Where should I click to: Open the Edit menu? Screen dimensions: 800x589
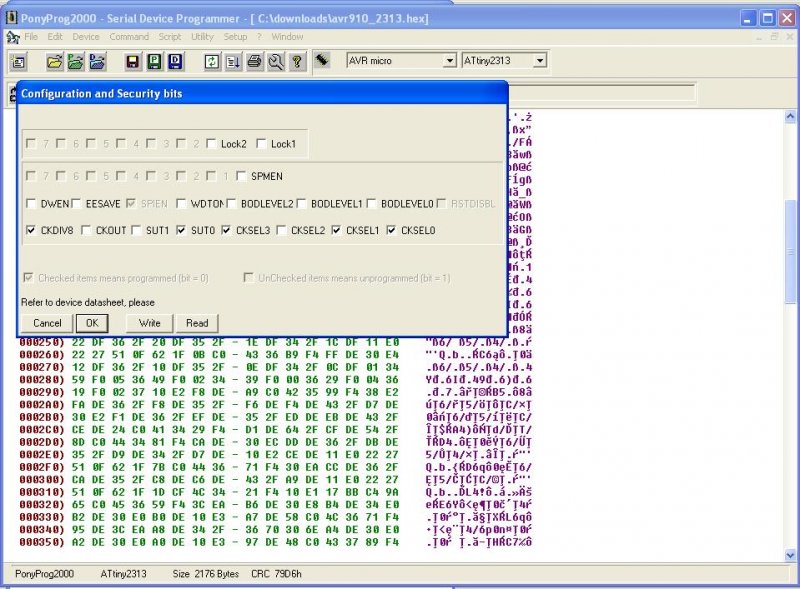(55, 37)
